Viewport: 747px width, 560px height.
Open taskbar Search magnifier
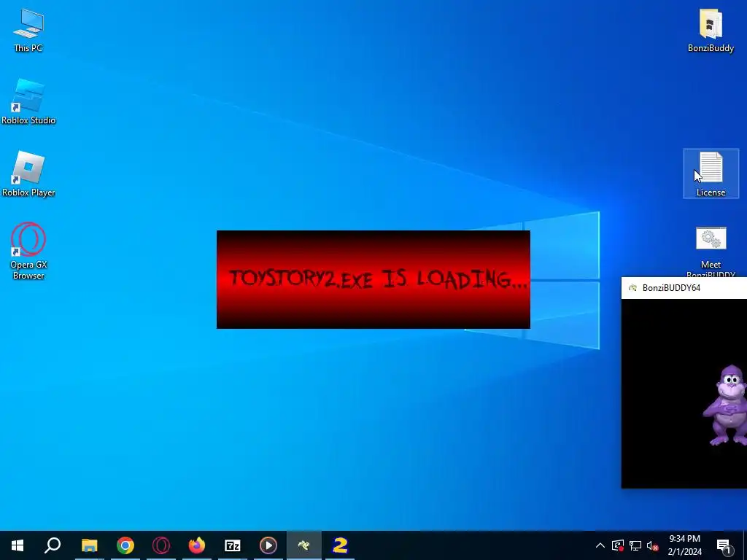pyautogui.click(x=53, y=545)
